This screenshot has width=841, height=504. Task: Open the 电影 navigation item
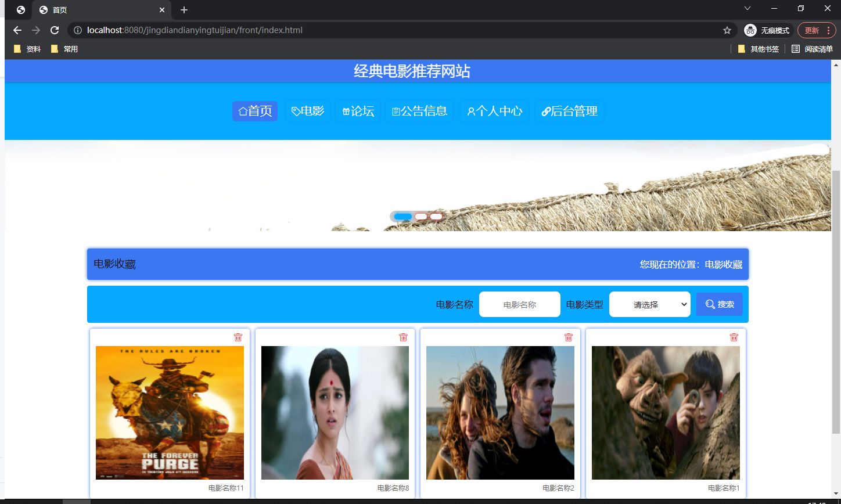click(x=308, y=111)
